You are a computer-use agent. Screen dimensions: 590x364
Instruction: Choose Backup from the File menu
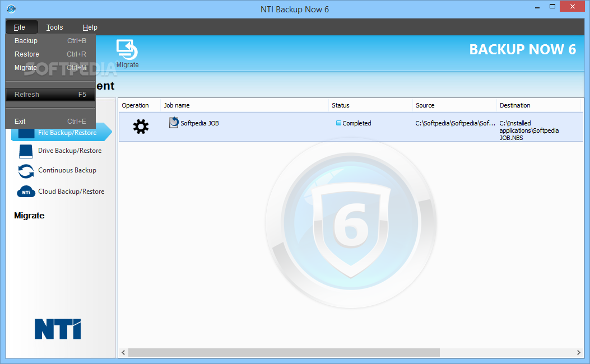[x=50, y=41]
